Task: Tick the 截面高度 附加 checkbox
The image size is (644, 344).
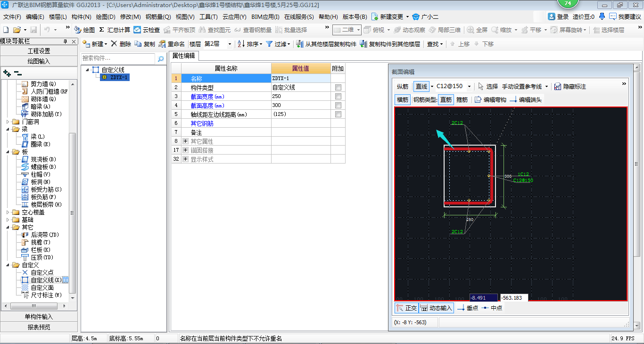Action: [x=338, y=106]
